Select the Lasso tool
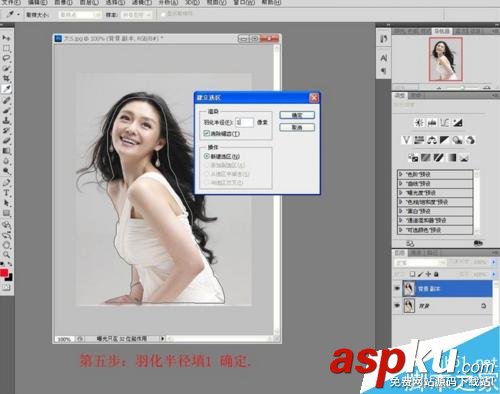The image size is (500, 394). click(6, 58)
